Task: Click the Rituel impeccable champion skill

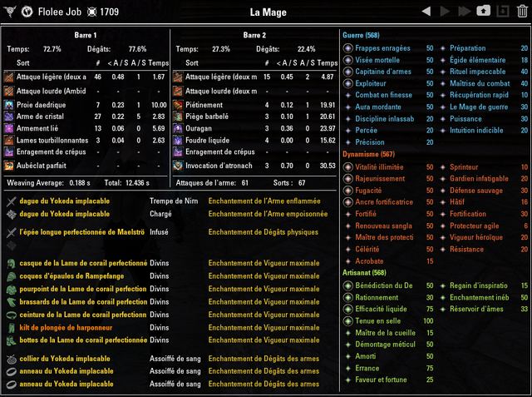Action: coord(478,72)
